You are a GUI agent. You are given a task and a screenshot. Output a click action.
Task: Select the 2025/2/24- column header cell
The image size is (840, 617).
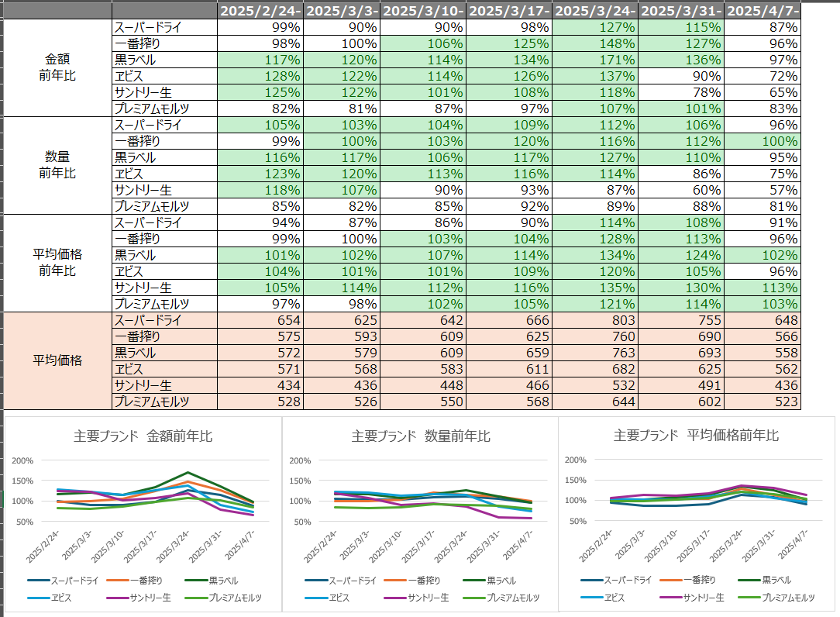[259, 11]
